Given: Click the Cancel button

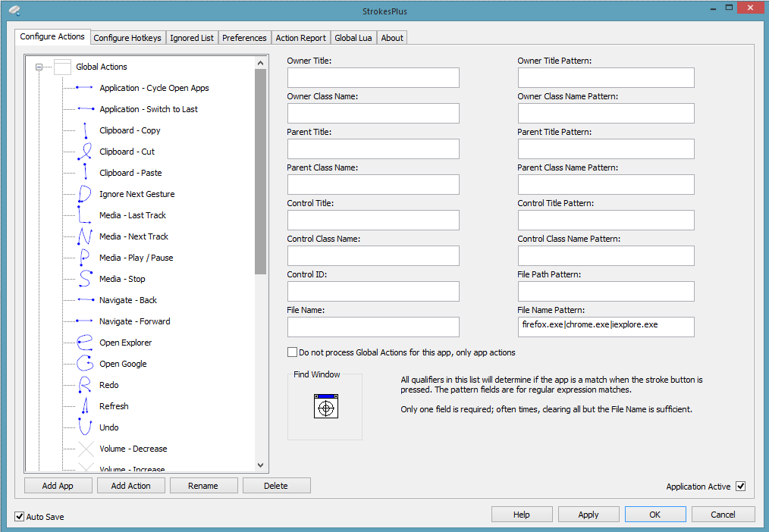Looking at the screenshot, I should [x=723, y=515].
